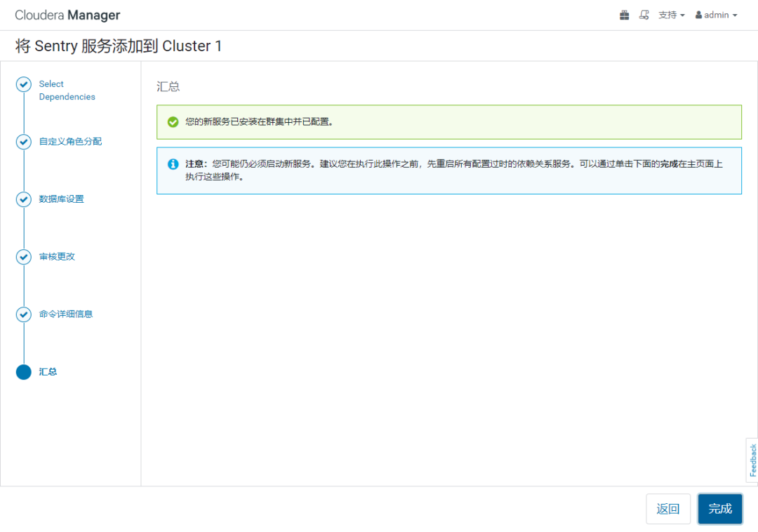
Task: Select the Select Dependencies step checkmark
Action: click(24, 84)
